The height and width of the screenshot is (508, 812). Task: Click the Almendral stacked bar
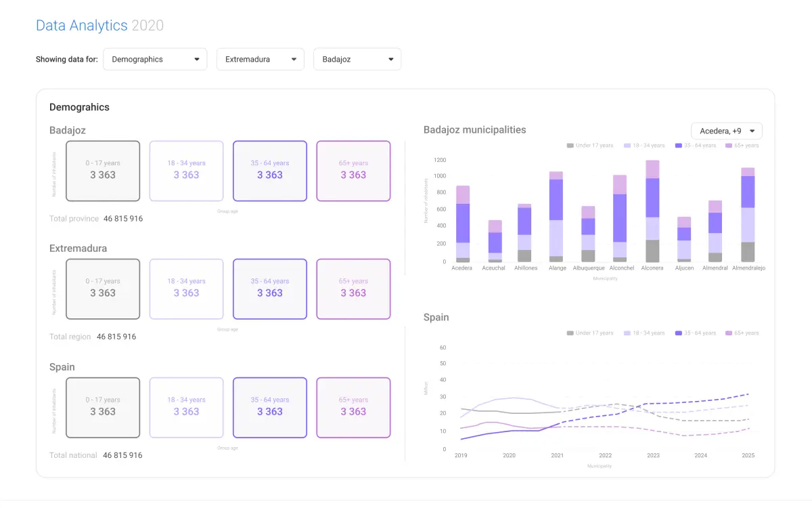(715, 231)
